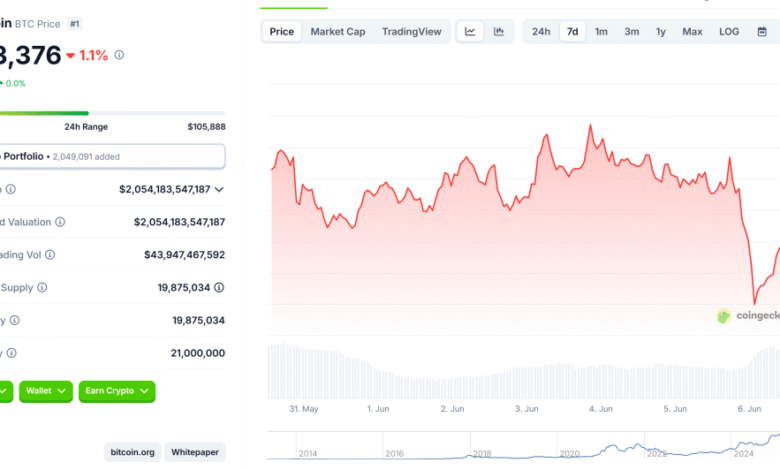This screenshot has height=470, width=780.
Task: Click the Portfolio 2,049,091 added button
Action: (112, 157)
